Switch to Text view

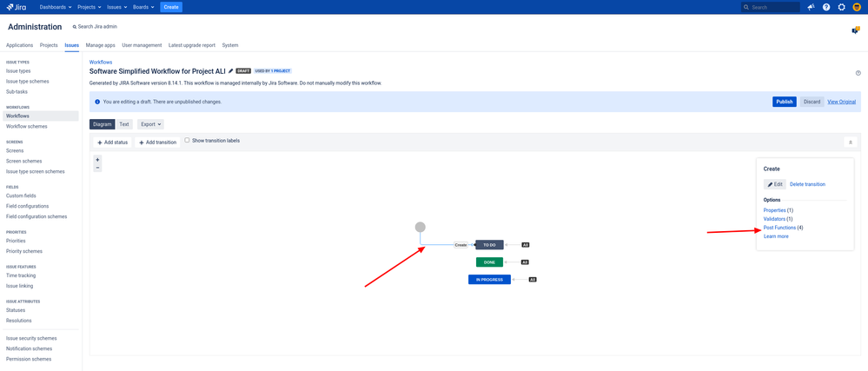coord(124,124)
